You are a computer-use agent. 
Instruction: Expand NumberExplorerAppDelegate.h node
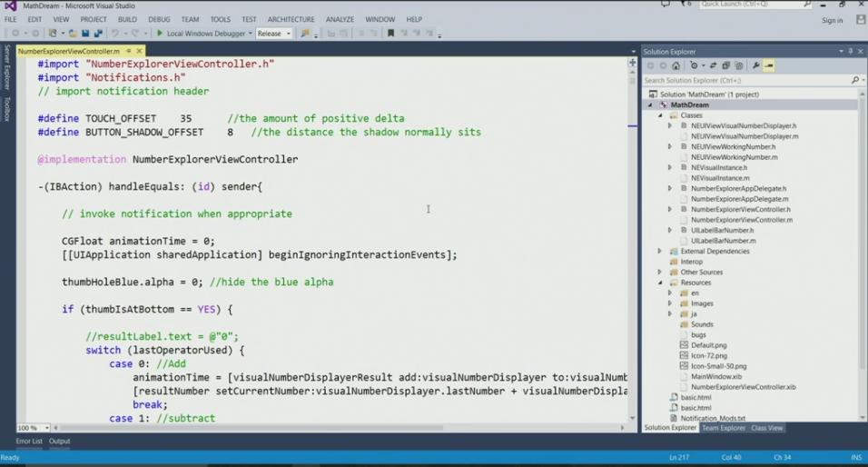click(670, 188)
